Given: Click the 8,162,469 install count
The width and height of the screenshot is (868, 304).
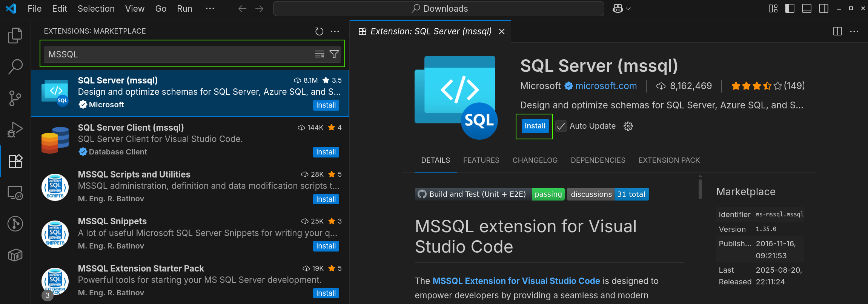Looking at the screenshot, I should pos(691,86).
